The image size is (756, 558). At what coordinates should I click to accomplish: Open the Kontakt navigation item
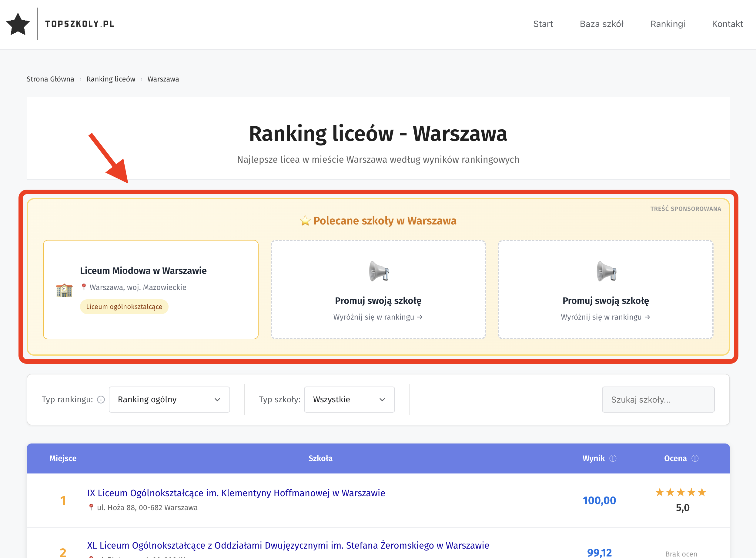pyautogui.click(x=727, y=24)
